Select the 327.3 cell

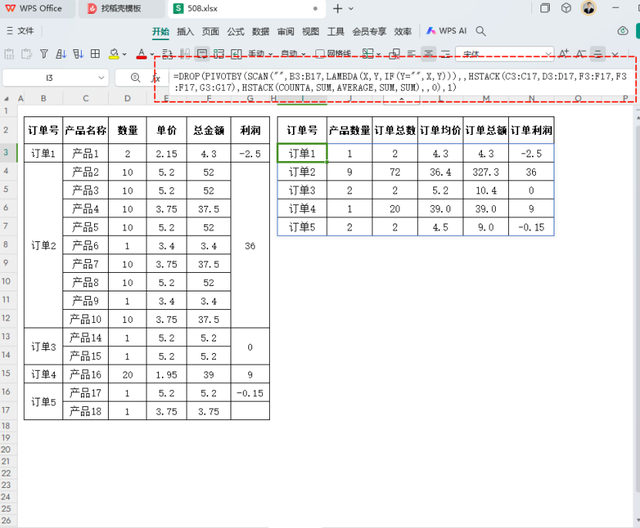(486, 172)
